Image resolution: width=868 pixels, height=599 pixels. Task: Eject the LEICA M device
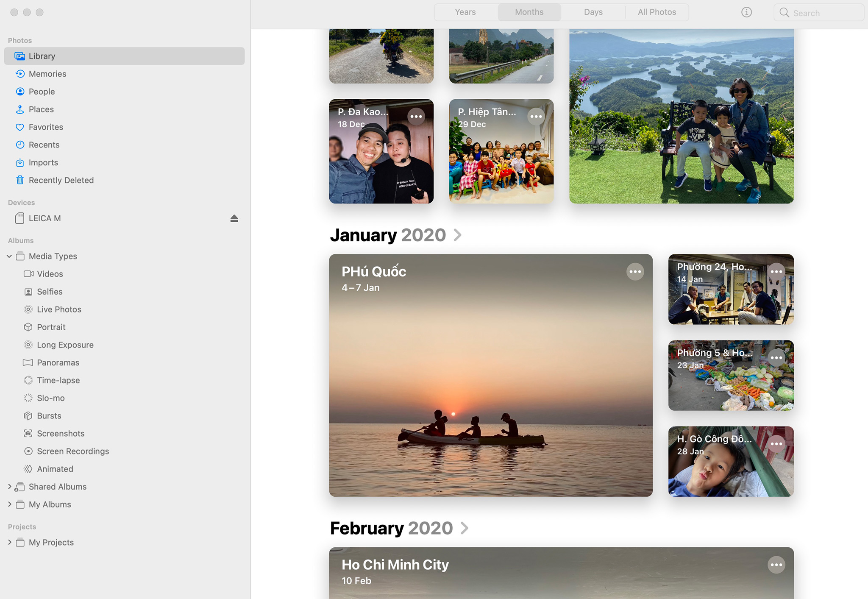234,218
